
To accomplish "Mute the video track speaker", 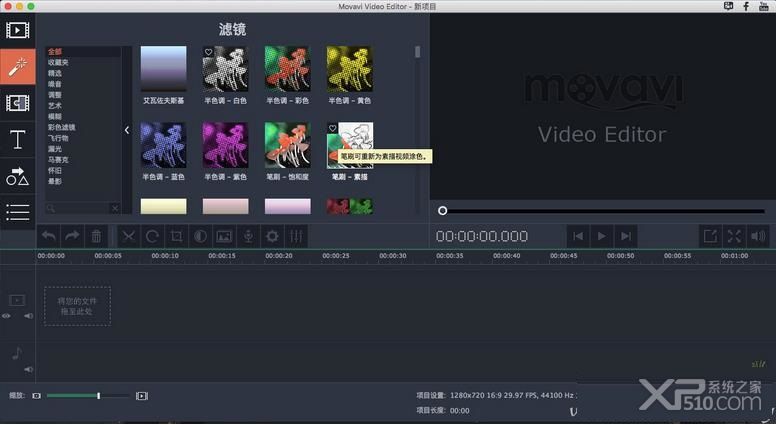I will point(28,316).
